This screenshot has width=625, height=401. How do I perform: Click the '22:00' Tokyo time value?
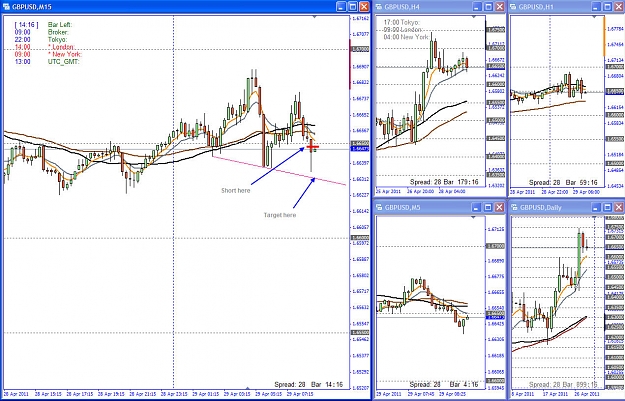click(22, 39)
